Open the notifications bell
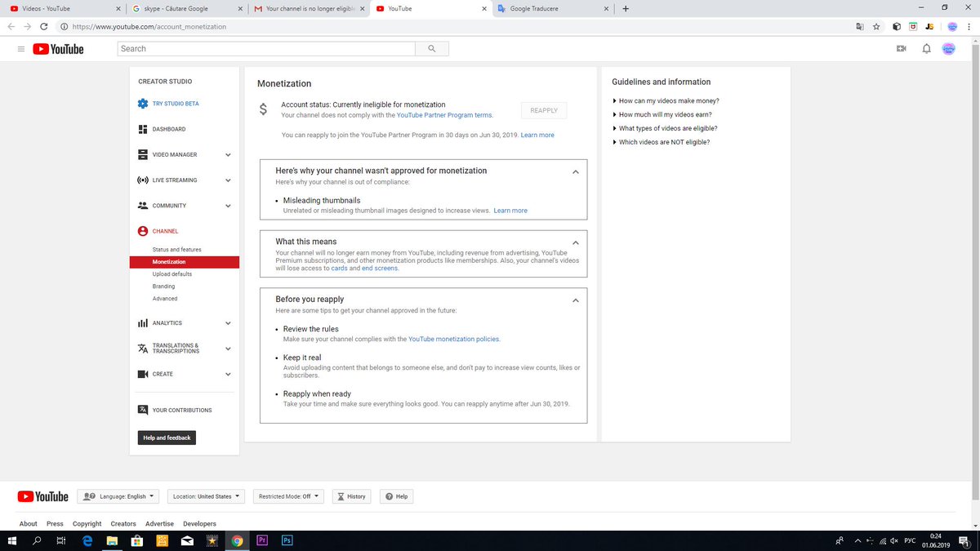Image resolution: width=980 pixels, height=551 pixels. (x=926, y=49)
